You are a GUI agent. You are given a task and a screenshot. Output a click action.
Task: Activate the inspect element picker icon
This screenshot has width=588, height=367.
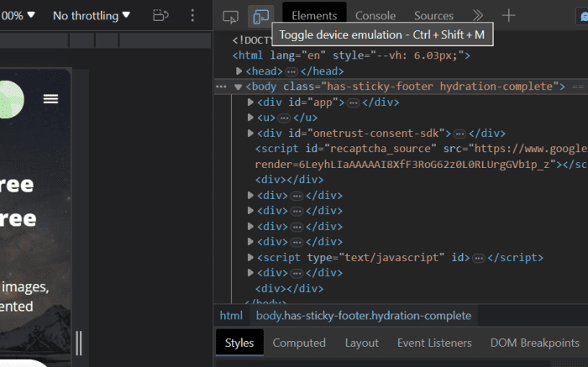230,16
